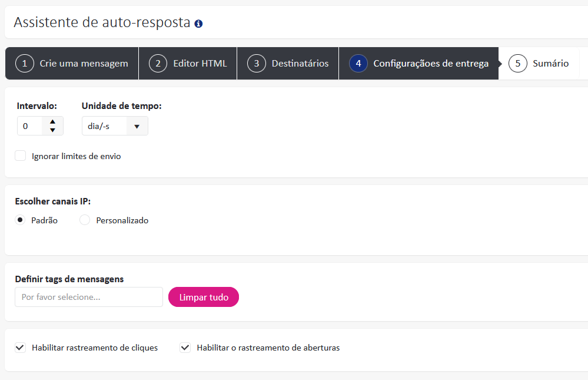Image resolution: width=588 pixels, height=380 pixels.
Task: Disable 'Habilitar rastreamento de cliques'
Action: (x=20, y=348)
